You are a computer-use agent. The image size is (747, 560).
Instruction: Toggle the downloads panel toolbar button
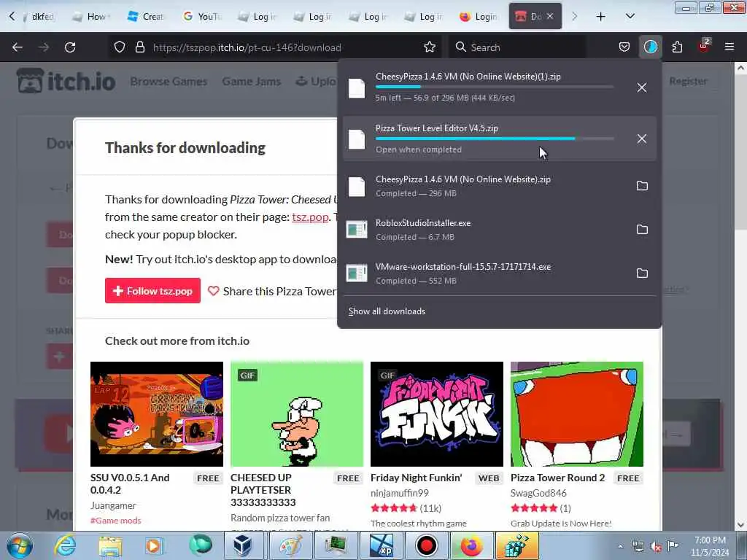(x=650, y=47)
